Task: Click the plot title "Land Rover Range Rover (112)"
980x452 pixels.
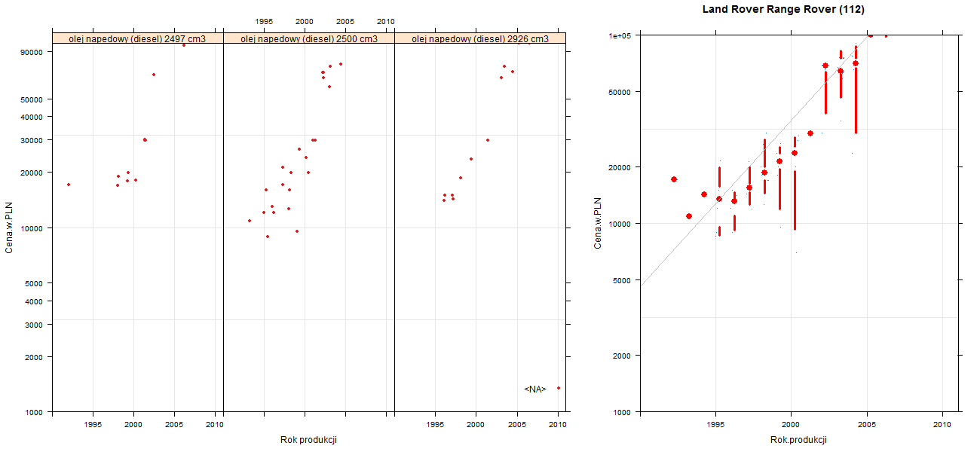Action: pyautogui.click(x=783, y=10)
